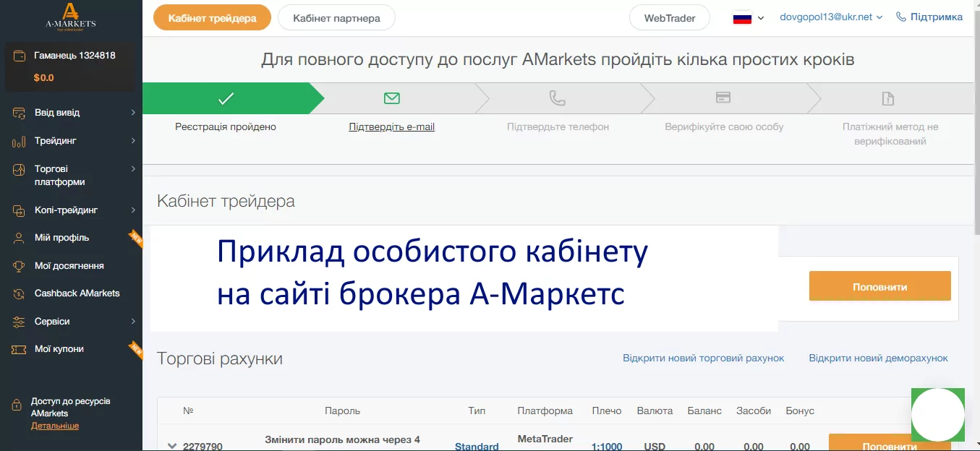Open the dovgopol13@ukr.net account dropdown

pyautogui.click(x=831, y=17)
